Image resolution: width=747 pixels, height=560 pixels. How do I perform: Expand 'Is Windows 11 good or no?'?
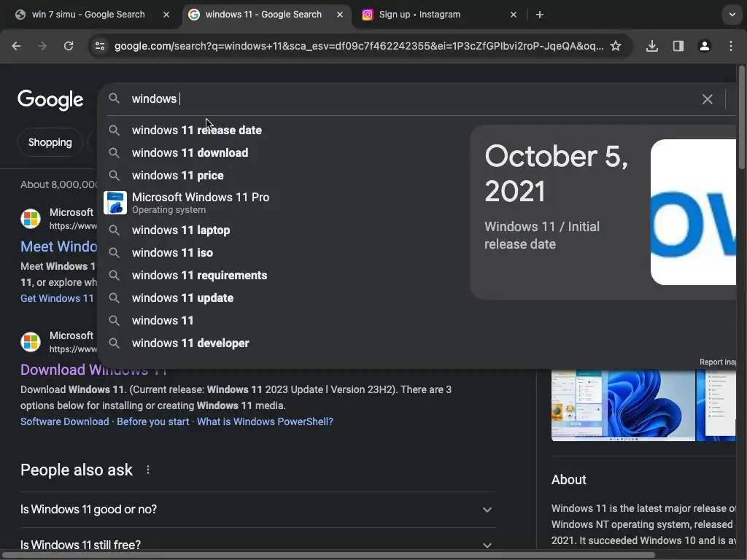[x=258, y=510]
